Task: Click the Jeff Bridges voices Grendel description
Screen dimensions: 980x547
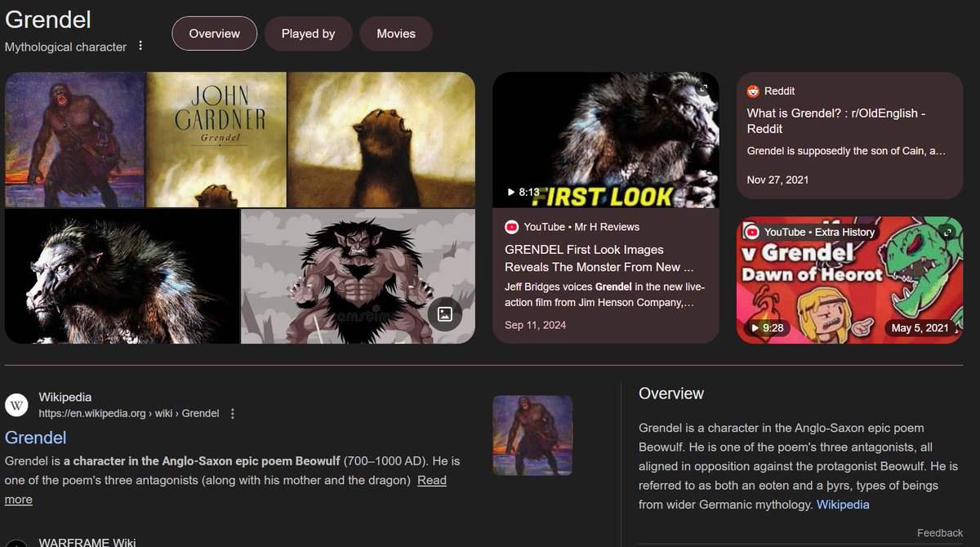Action: tap(605, 295)
